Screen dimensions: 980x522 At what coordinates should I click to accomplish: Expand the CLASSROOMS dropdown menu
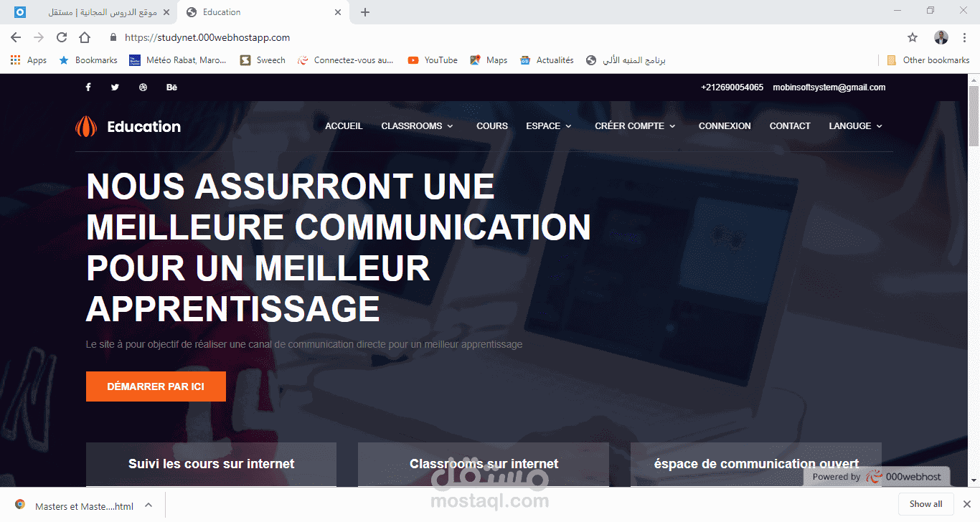(x=417, y=126)
